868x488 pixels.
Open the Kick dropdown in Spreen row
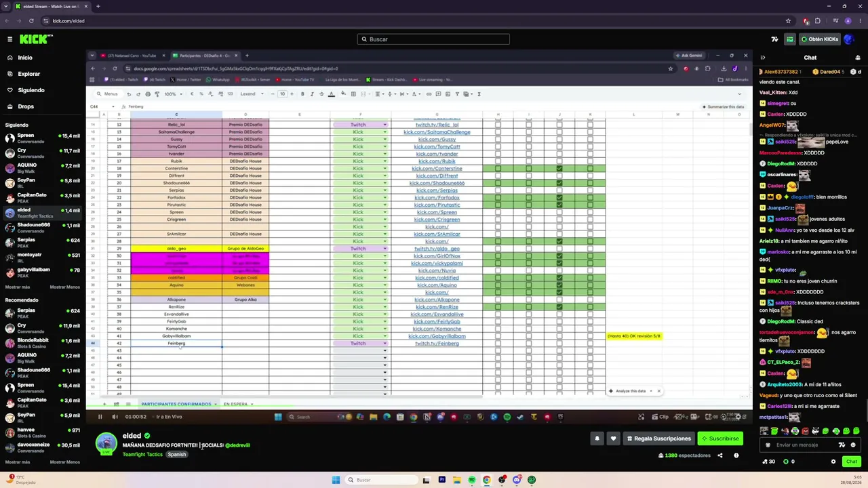[x=385, y=212]
